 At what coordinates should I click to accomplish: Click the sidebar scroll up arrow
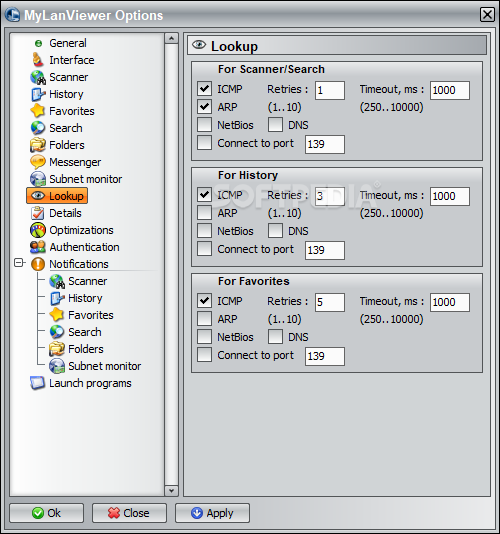coord(171,38)
